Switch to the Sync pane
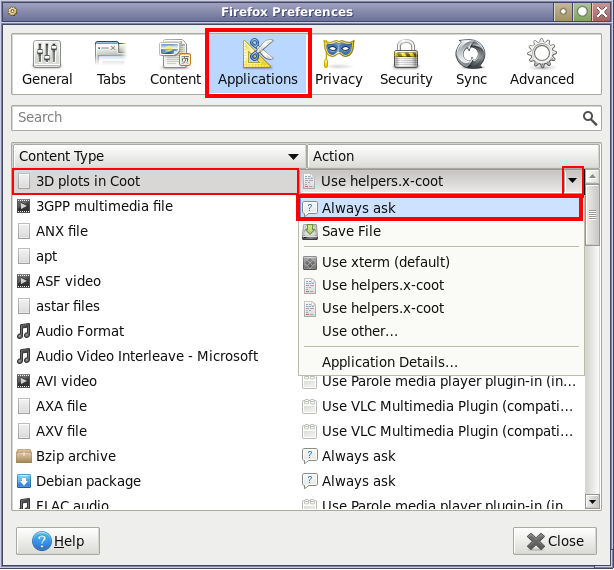The width and height of the screenshot is (614, 570). pos(471,63)
